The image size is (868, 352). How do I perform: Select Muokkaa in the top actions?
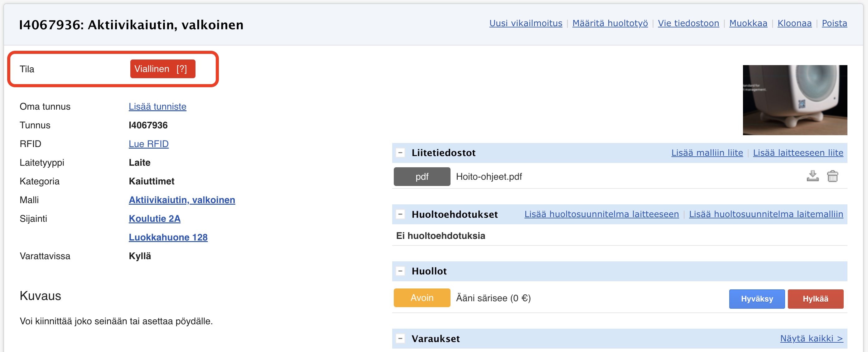748,23
